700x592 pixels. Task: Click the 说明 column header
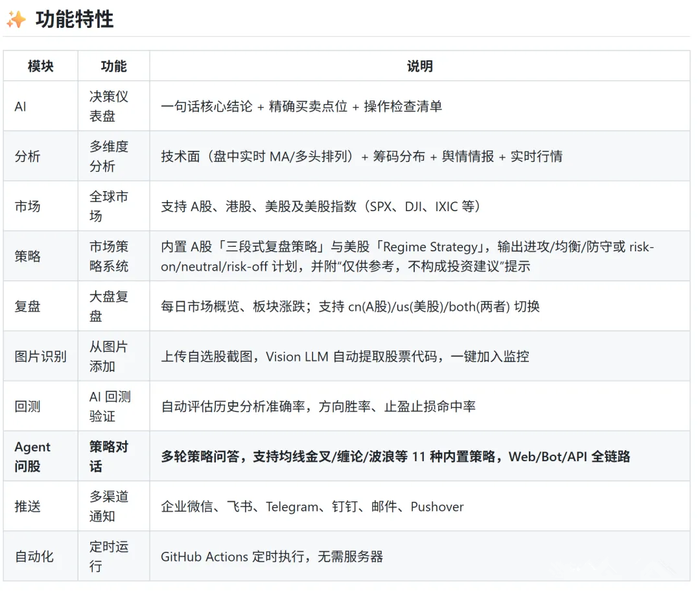click(420, 65)
